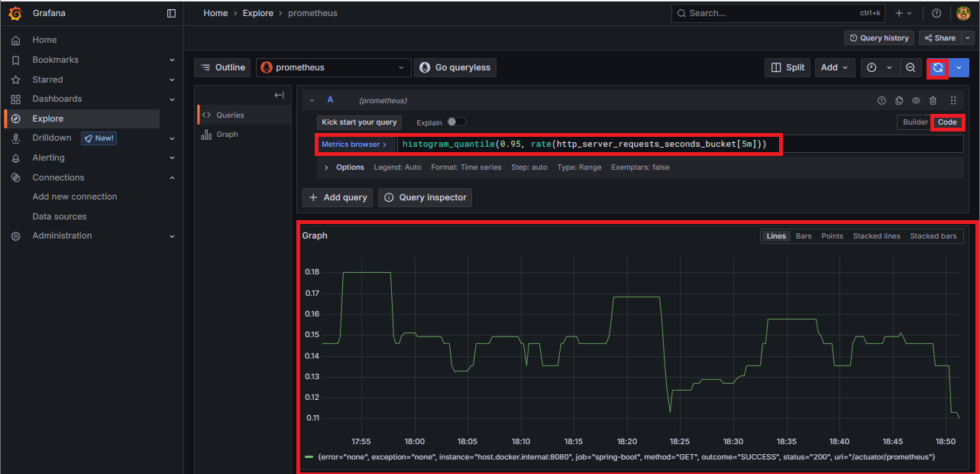Click the Home breadcrumb
Image resolution: width=980 pixels, height=474 pixels.
click(x=215, y=13)
